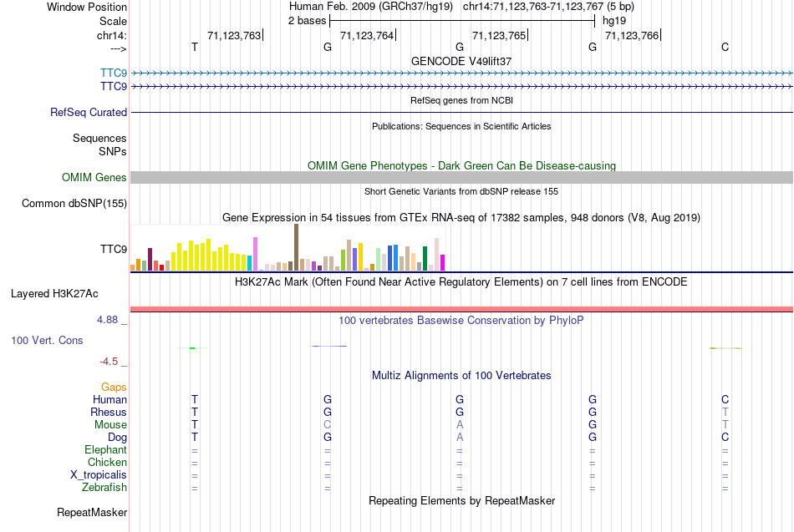The image size is (794, 532).
Task: Open Multiz Alignments of 100 Vertebrates title
Action: tap(461, 376)
